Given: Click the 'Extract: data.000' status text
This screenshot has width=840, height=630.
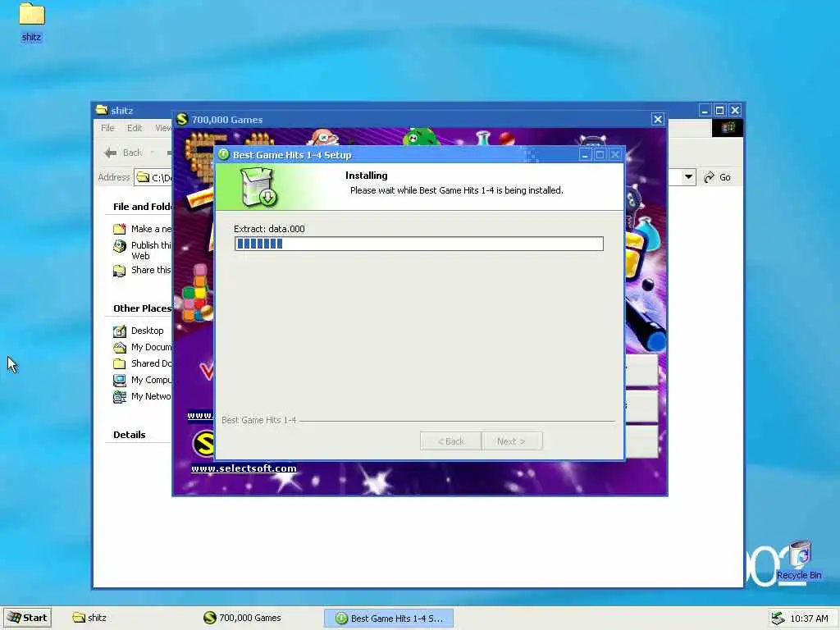Looking at the screenshot, I should pyautogui.click(x=269, y=229).
